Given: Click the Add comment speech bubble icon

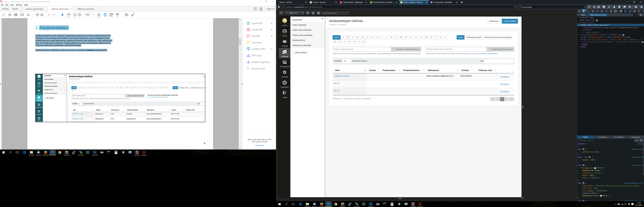Looking at the screenshot, I should (x=126, y=15).
